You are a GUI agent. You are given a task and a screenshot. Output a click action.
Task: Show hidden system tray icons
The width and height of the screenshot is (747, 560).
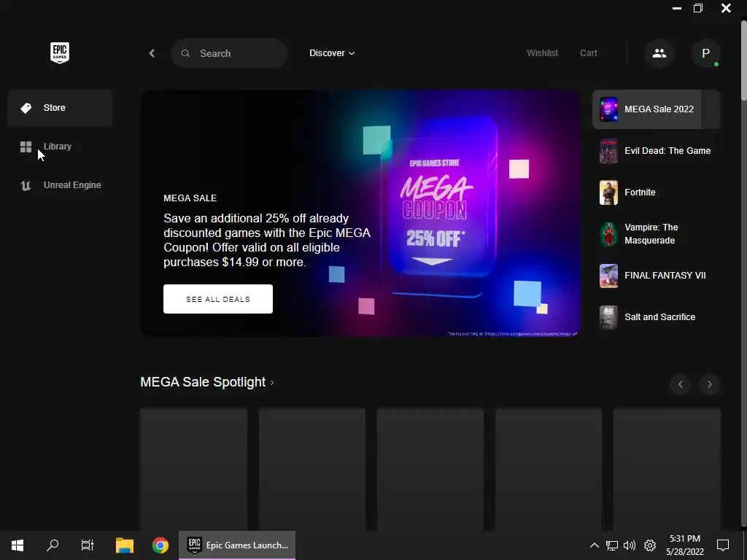[x=594, y=545]
